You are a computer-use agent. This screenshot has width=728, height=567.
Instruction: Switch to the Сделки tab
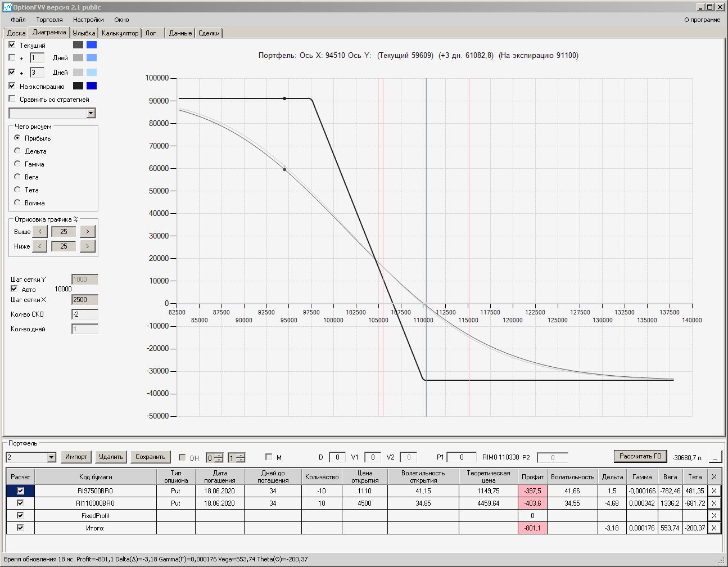(x=209, y=33)
